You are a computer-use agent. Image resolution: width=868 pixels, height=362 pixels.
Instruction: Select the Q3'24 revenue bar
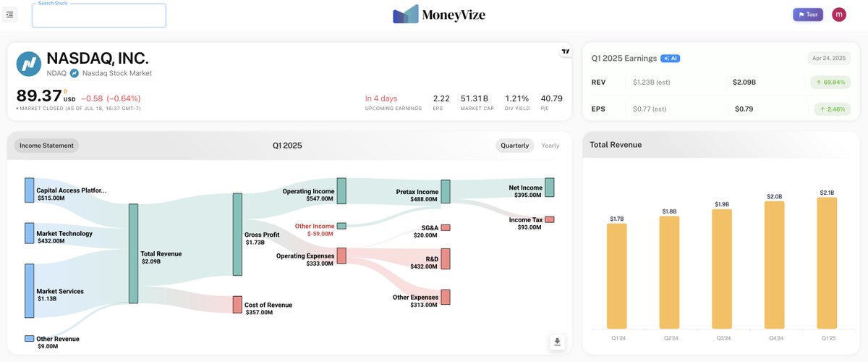(x=722, y=269)
